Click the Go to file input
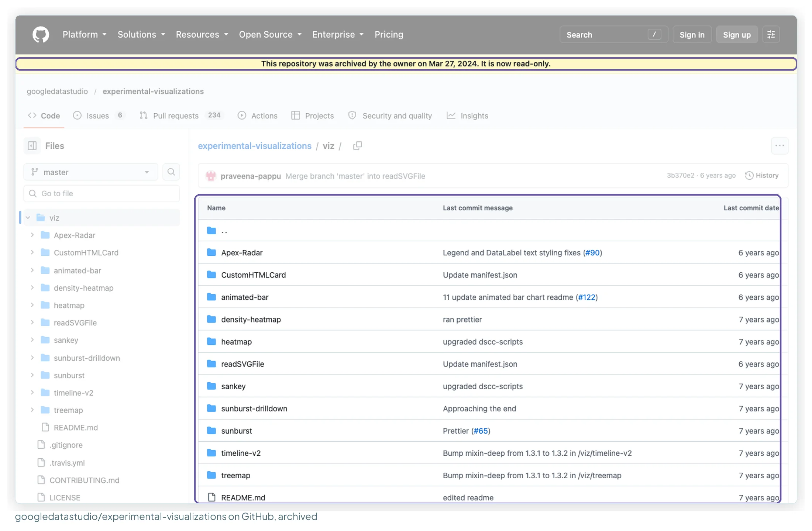The image size is (812, 531). pos(101,193)
